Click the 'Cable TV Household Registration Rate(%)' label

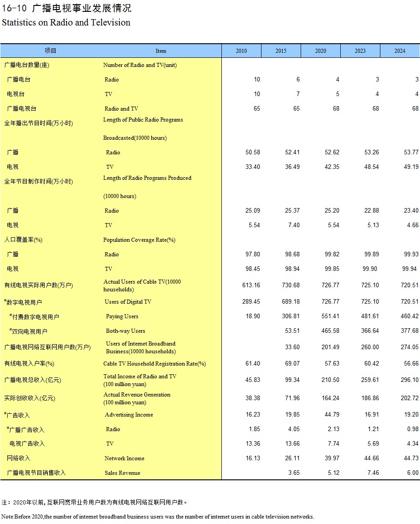(x=154, y=364)
